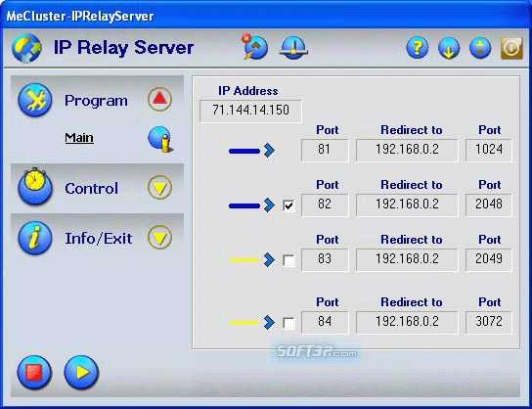Click redirect address field in port 81 row
Viewport: 532px width, 409px height.
[x=407, y=150]
